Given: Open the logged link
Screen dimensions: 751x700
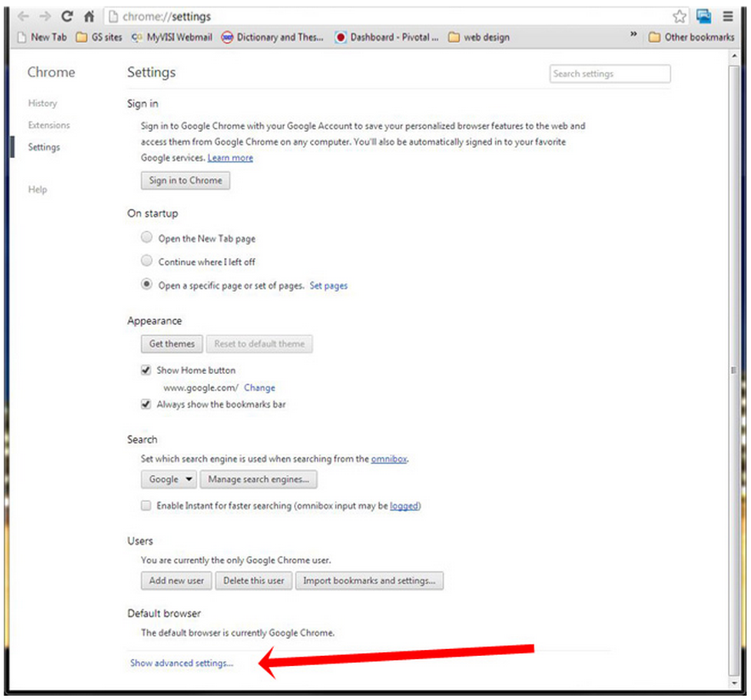Looking at the screenshot, I should coord(404,506).
